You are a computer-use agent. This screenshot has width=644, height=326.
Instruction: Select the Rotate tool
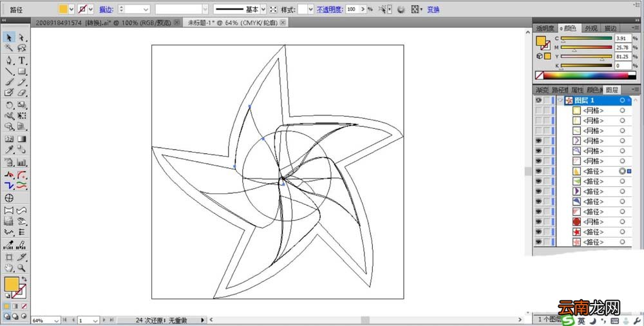pos(8,105)
